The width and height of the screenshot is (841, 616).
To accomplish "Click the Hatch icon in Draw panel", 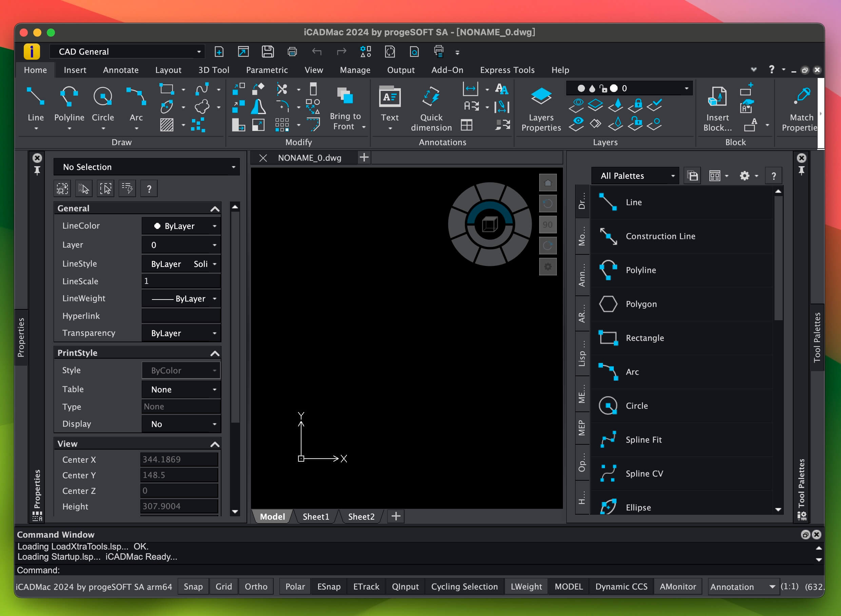I will [x=167, y=124].
